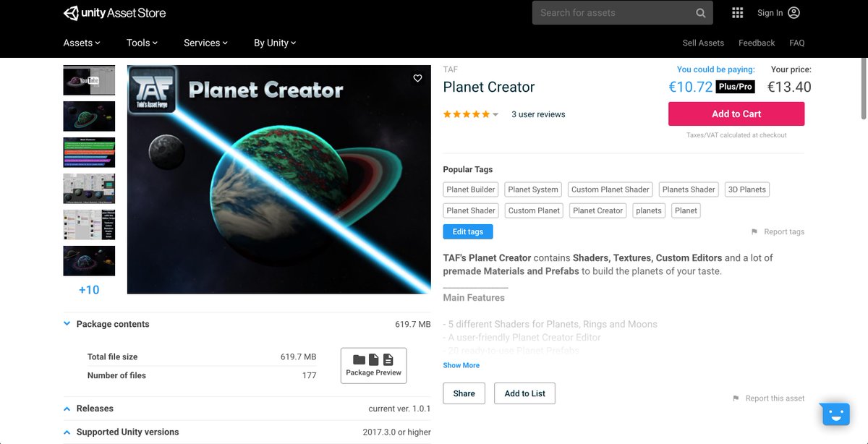
Task: Open the Main Features list thumbnail
Action: tap(89, 153)
